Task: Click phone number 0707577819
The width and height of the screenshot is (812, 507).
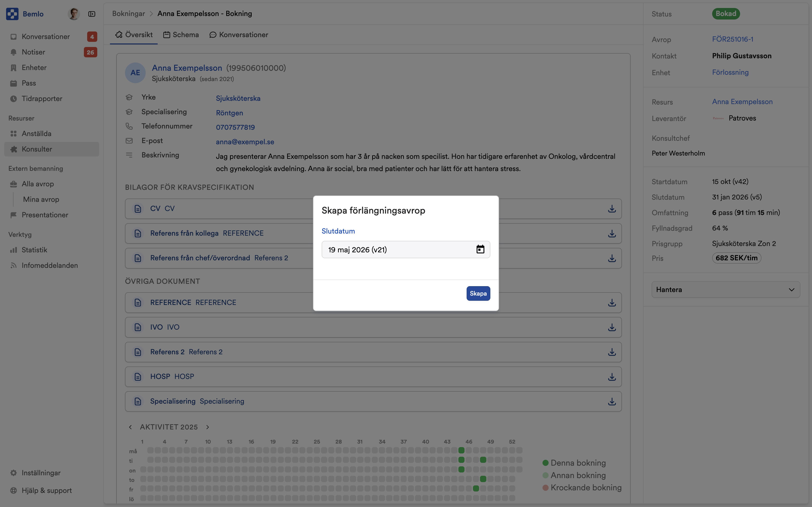Action: pyautogui.click(x=235, y=127)
